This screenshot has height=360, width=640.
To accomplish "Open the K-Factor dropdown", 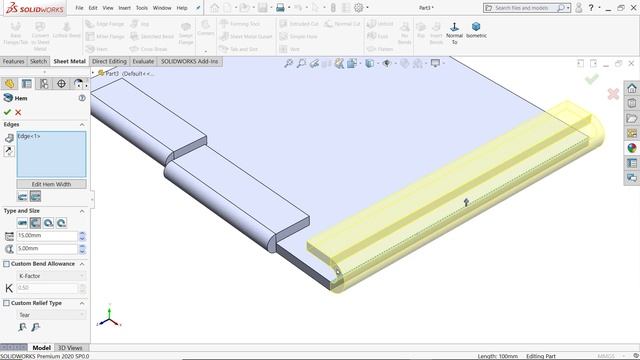I will click(51, 276).
